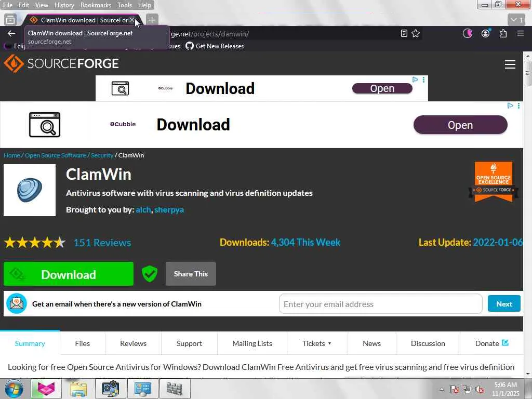Image resolution: width=532 pixels, height=399 pixels.
Task: Click the large banner Open button
Action: (x=460, y=125)
